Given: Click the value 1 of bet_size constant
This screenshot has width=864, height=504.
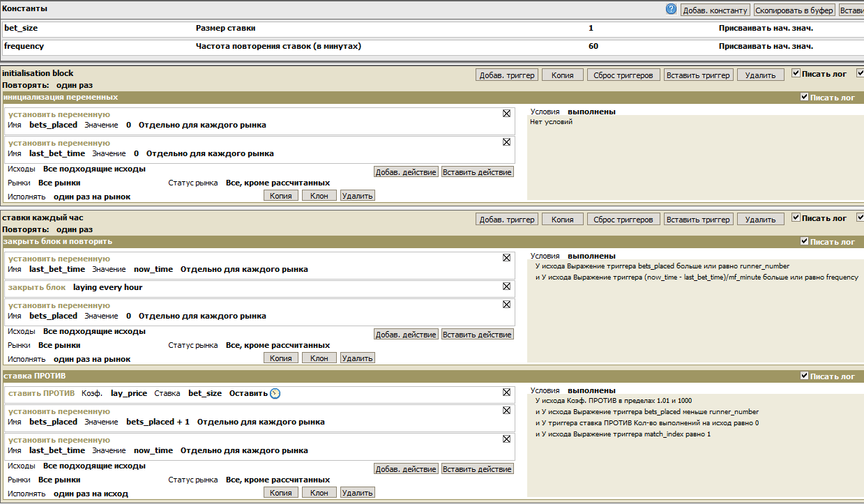Looking at the screenshot, I should pyautogui.click(x=591, y=28).
